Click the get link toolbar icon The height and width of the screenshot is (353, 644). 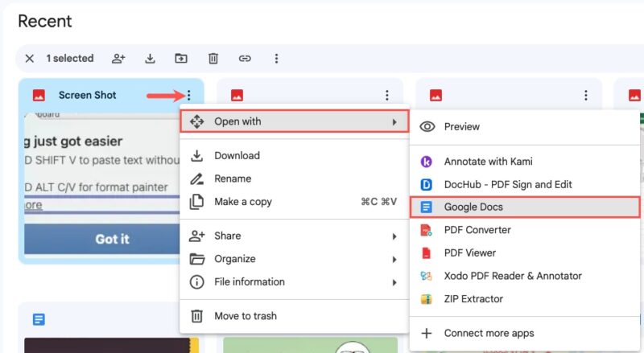tap(245, 58)
